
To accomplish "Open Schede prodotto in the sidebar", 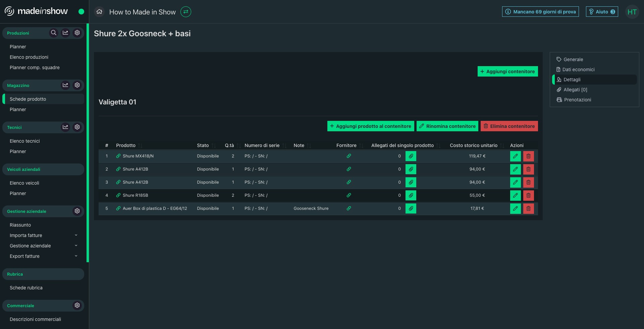I will pos(44,99).
